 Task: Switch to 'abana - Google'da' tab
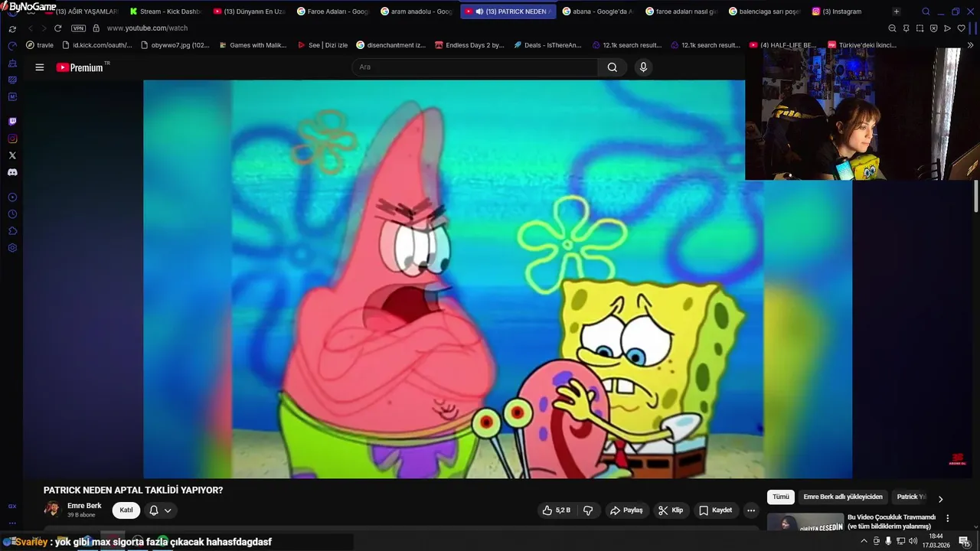598,11
